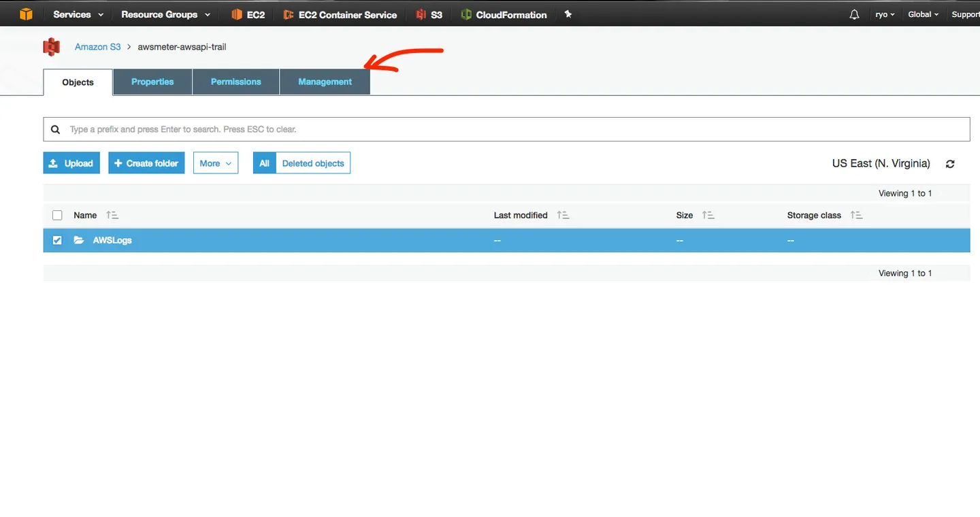Screen dimensions: 980x517
Task: Open the notifications bell
Action: [854, 14]
